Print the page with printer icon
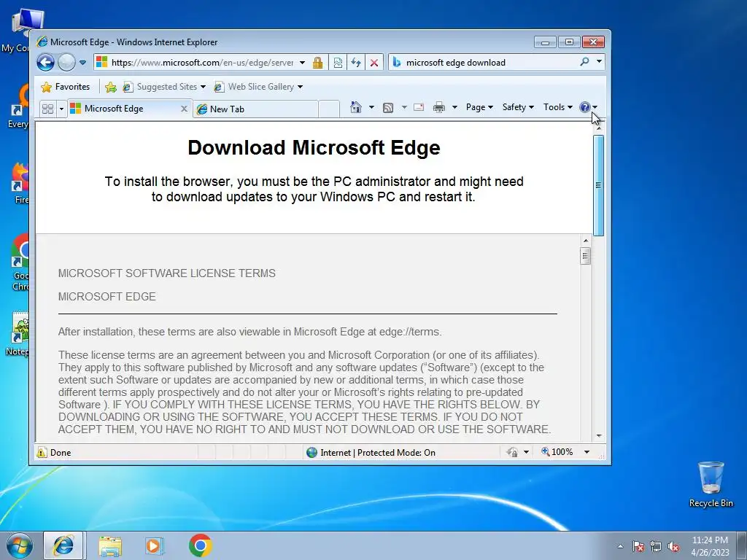 tap(438, 107)
